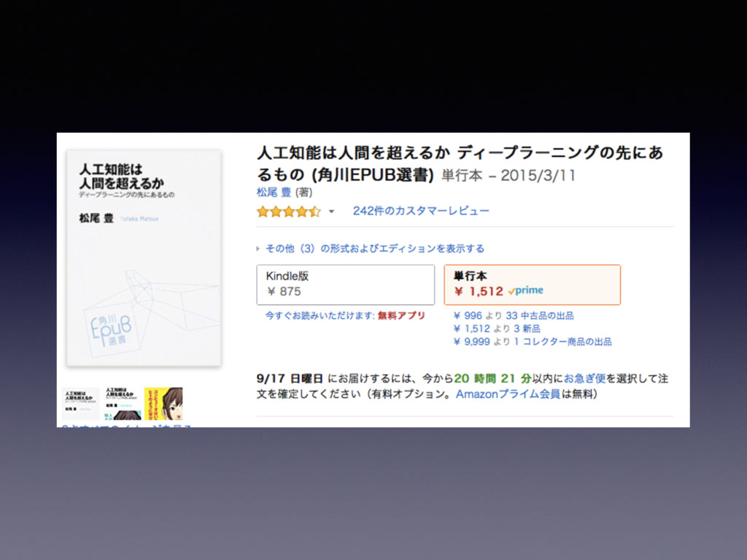
Task: Click the star rating icons
Action: click(289, 211)
